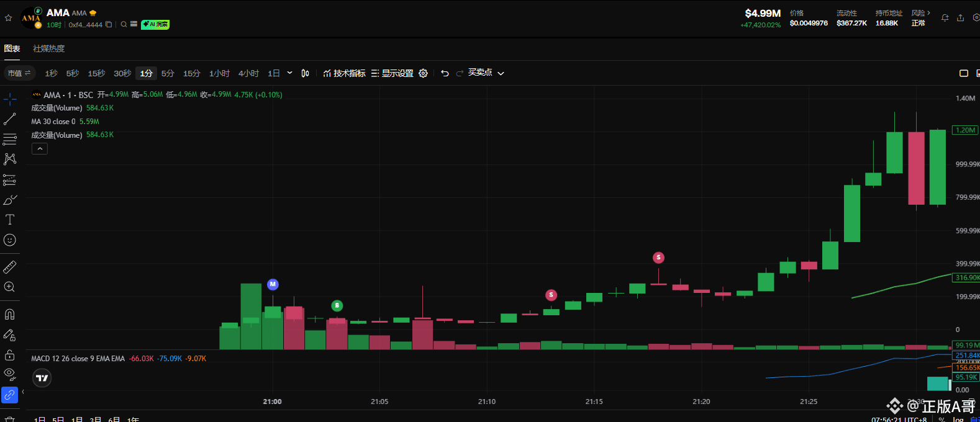This screenshot has height=422, width=980.
Task: Open the emoji sticker tool
Action: (10, 240)
